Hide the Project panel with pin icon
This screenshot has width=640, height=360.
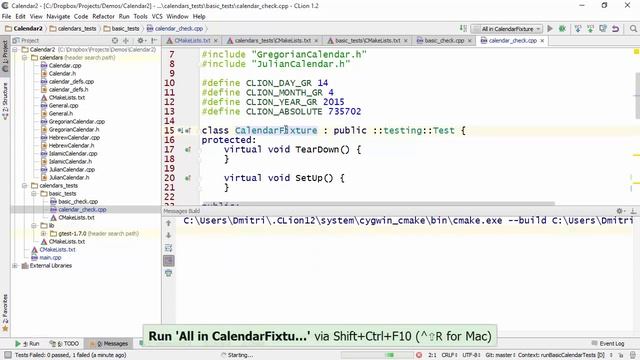pos(154,40)
